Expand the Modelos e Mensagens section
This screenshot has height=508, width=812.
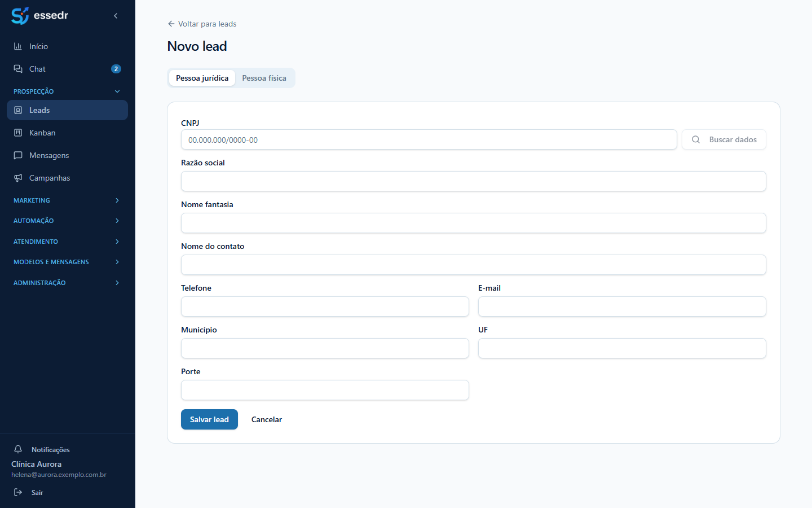click(67, 262)
